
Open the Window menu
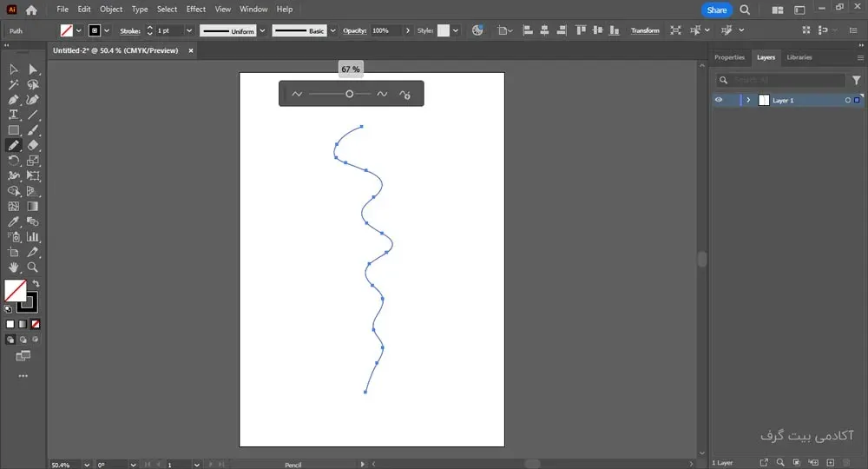[253, 10]
